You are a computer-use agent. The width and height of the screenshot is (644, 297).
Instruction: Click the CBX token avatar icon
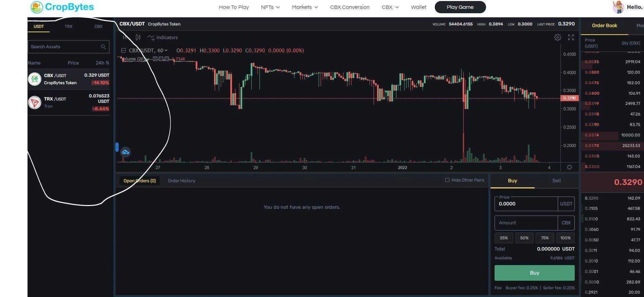click(35, 79)
